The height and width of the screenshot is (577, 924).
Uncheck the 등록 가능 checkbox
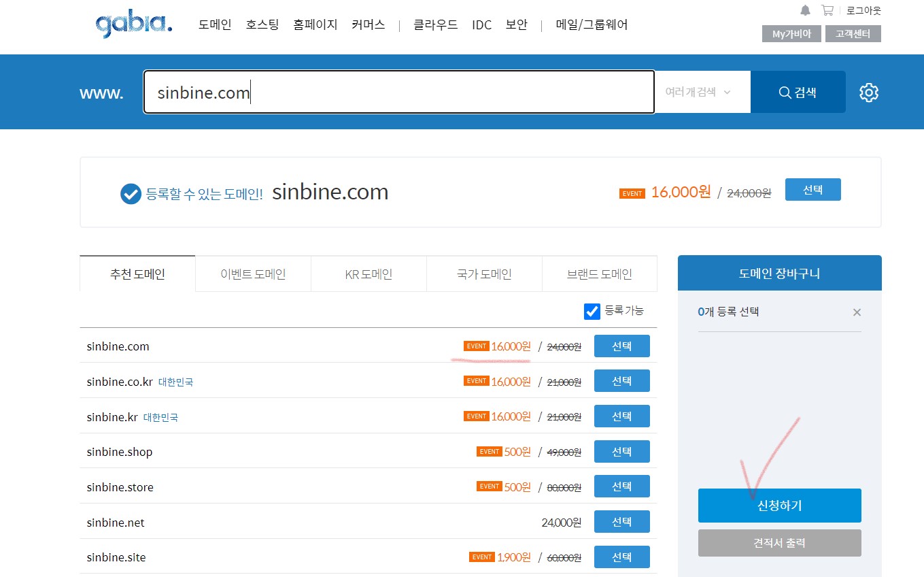point(592,311)
